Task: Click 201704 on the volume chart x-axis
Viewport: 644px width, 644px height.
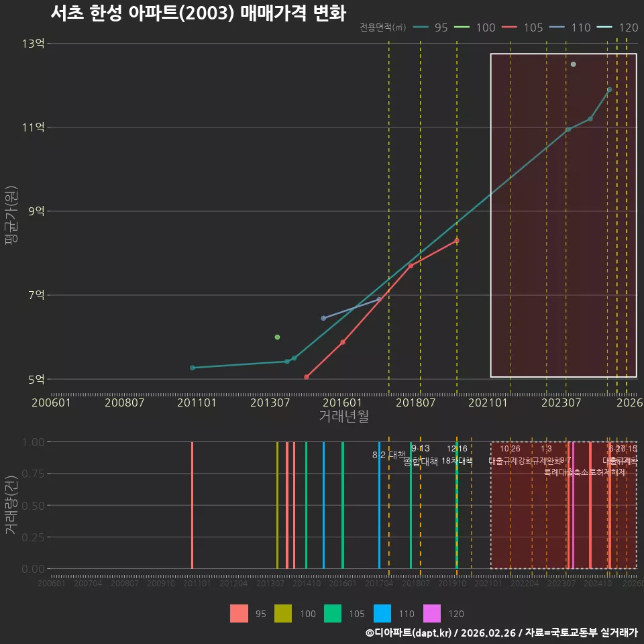Action: pyautogui.click(x=379, y=583)
